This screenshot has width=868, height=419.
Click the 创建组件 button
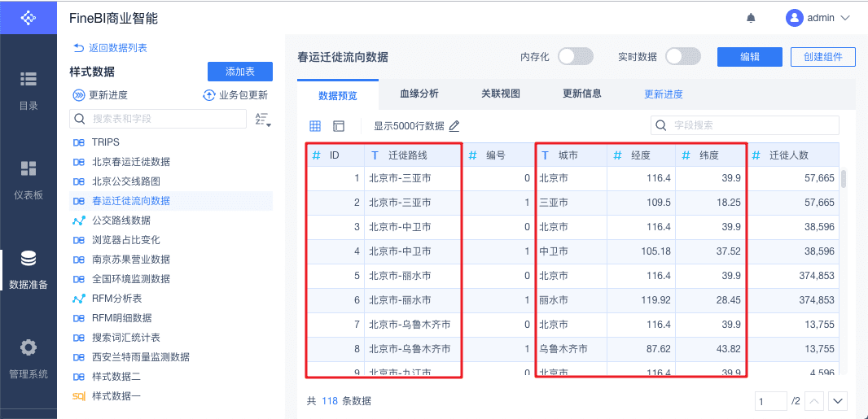[x=823, y=56]
